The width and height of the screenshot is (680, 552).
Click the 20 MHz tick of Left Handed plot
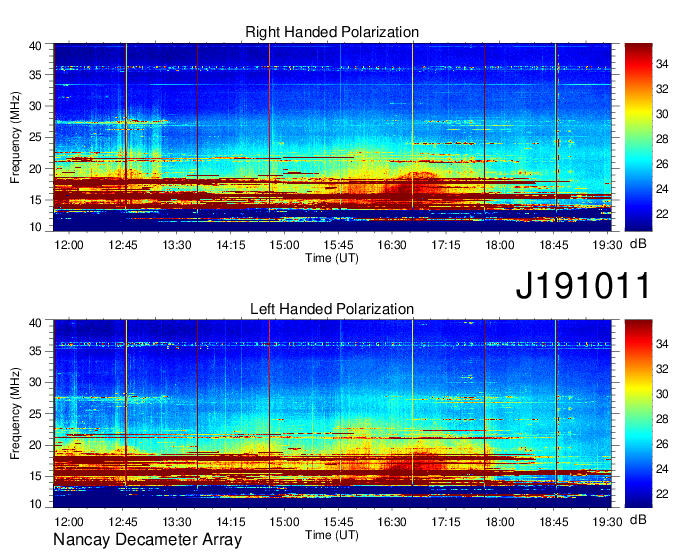coord(35,445)
